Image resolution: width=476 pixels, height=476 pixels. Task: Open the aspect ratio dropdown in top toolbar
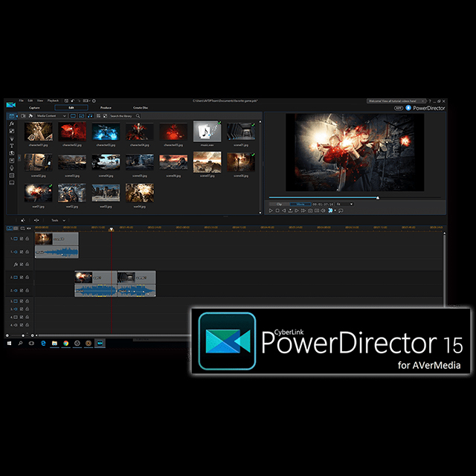tap(87, 101)
